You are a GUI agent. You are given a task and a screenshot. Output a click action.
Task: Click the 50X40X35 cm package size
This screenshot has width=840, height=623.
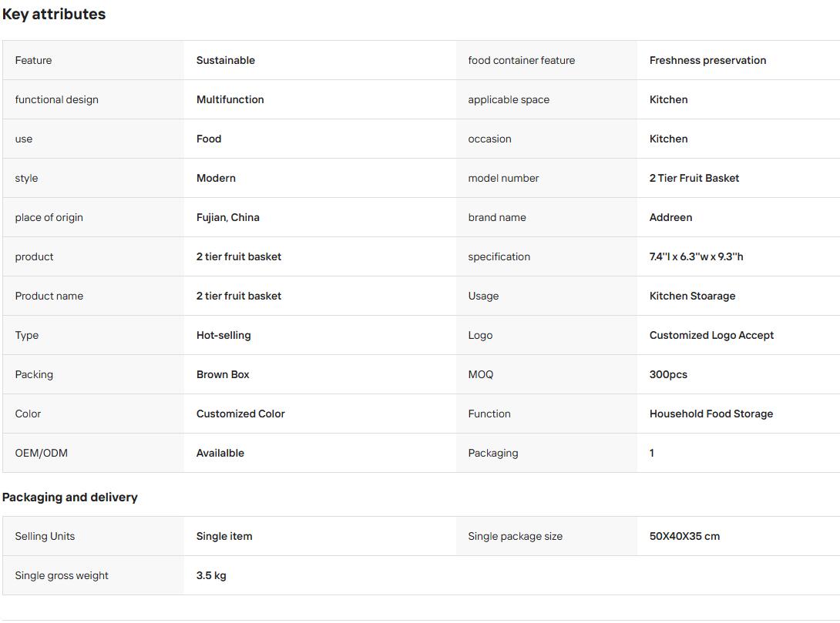pos(684,536)
